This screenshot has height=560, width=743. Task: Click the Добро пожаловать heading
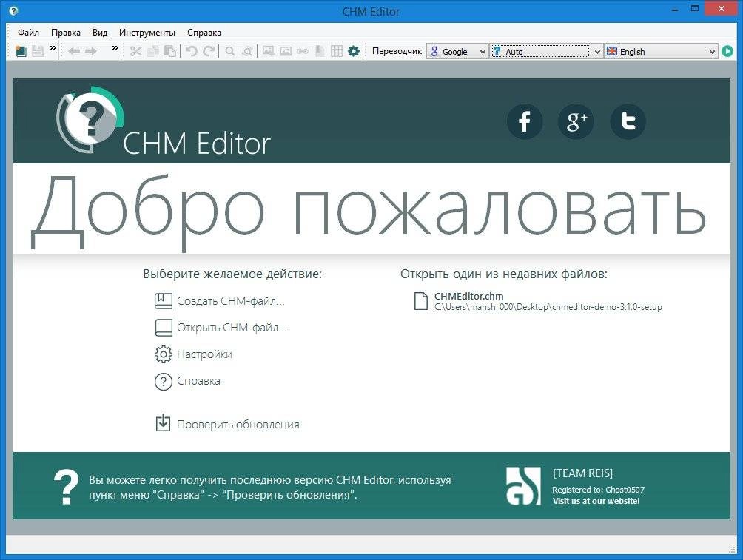click(369, 212)
